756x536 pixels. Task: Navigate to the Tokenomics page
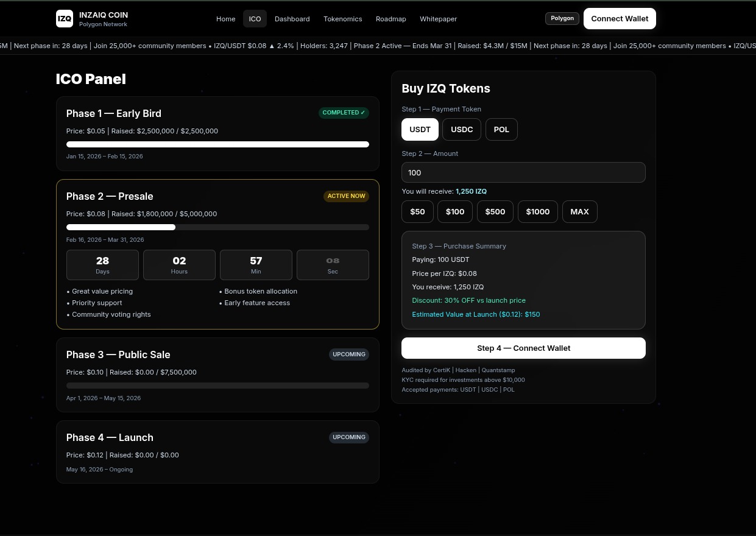(x=342, y=19)
